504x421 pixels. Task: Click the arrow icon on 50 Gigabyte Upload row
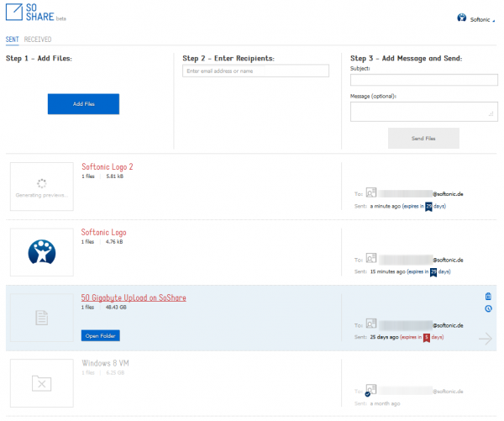(x=486, y=339)
